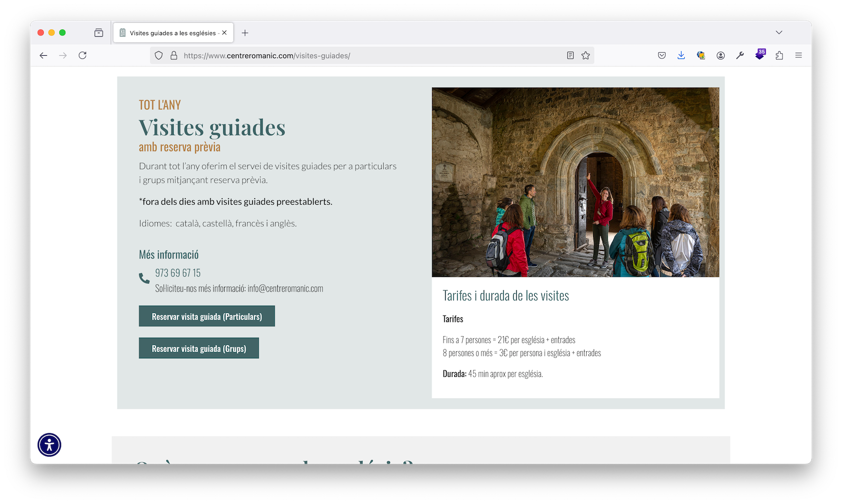
Task: Select the Visites guiades browser tab
Action: [168, 33]
